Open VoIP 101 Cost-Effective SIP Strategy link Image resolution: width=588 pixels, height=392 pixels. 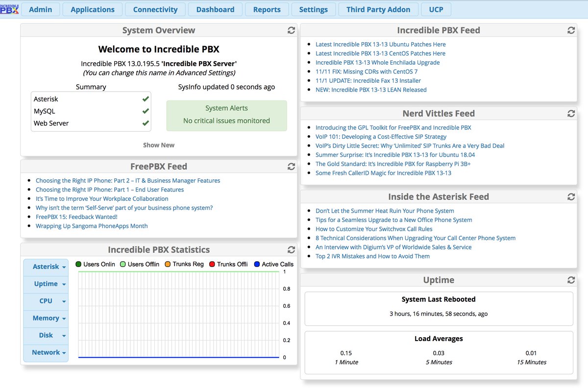point(381,137)
